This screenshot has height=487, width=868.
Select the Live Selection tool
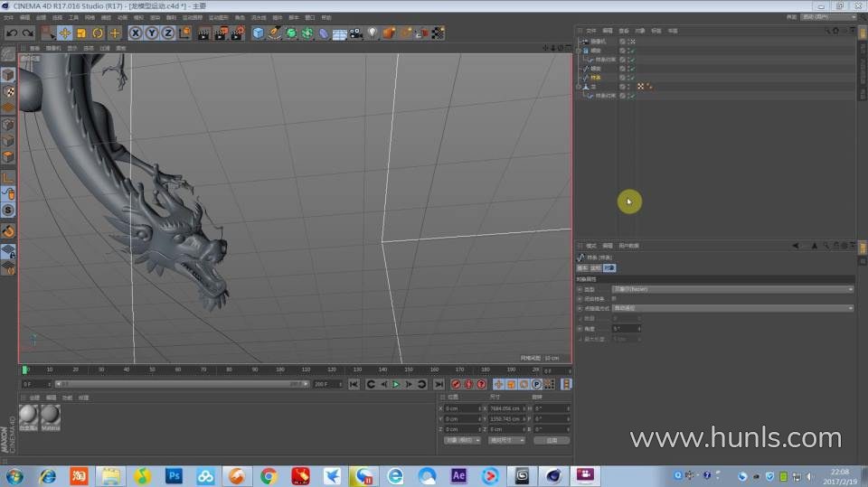(48, 33)
